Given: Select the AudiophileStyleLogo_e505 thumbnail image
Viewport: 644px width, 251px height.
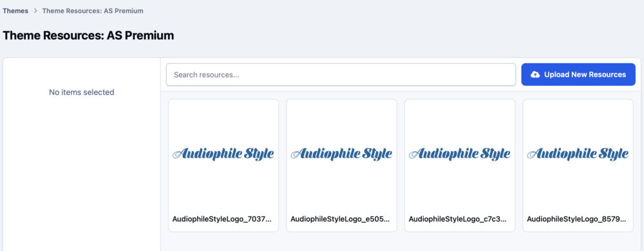Looking at the screenshot, I should click(x=342, y=154).
